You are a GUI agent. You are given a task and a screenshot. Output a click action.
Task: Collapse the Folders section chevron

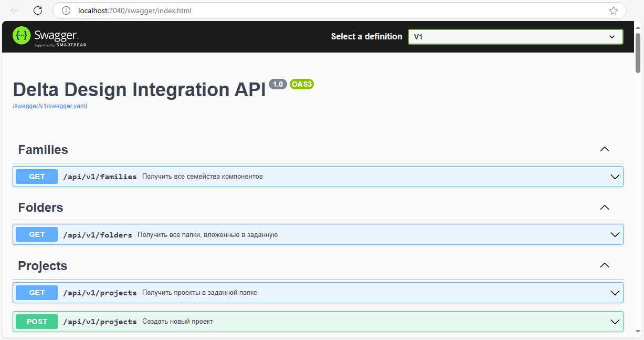point(604,208)
